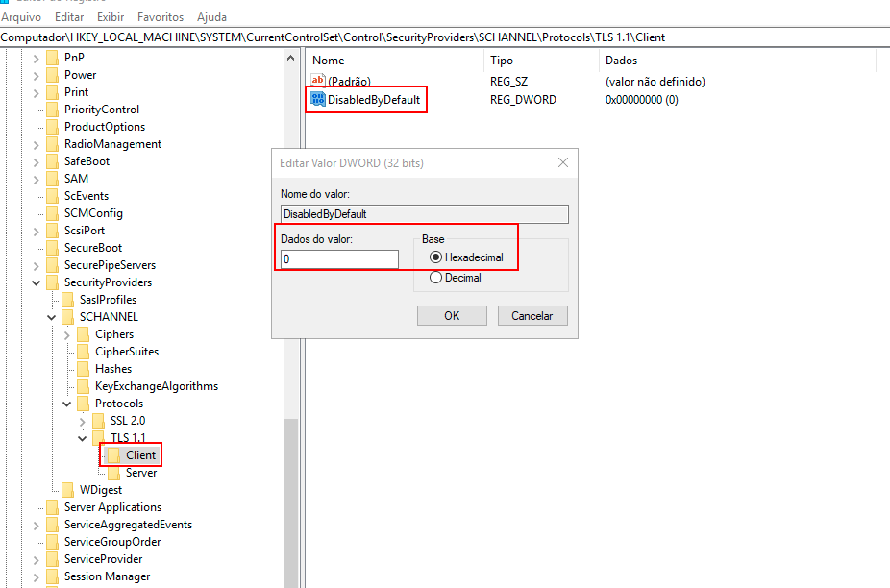
Task: Close the Editar Valor DWORD dialog
Action: 563,163
